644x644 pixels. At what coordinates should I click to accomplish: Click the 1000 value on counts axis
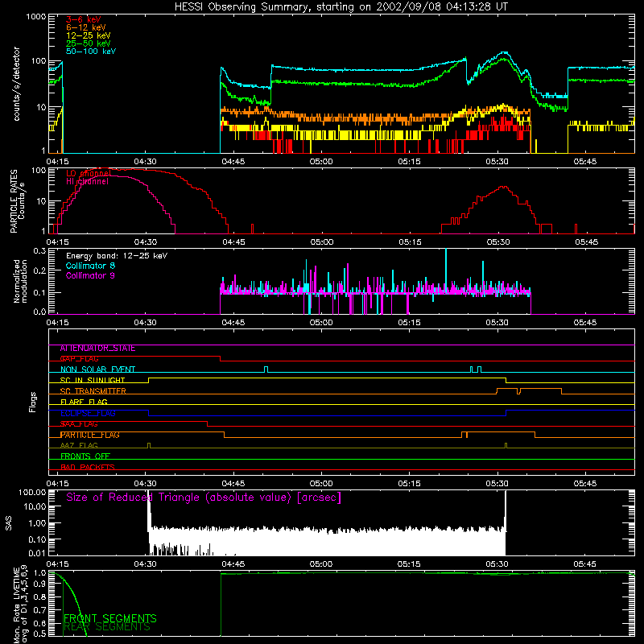click(36, 17)
